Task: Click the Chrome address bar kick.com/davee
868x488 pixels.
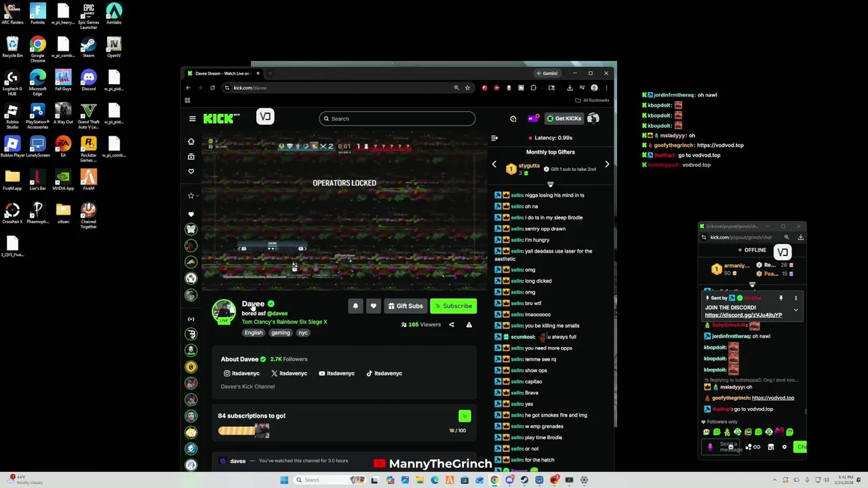Action: (339, 87)
